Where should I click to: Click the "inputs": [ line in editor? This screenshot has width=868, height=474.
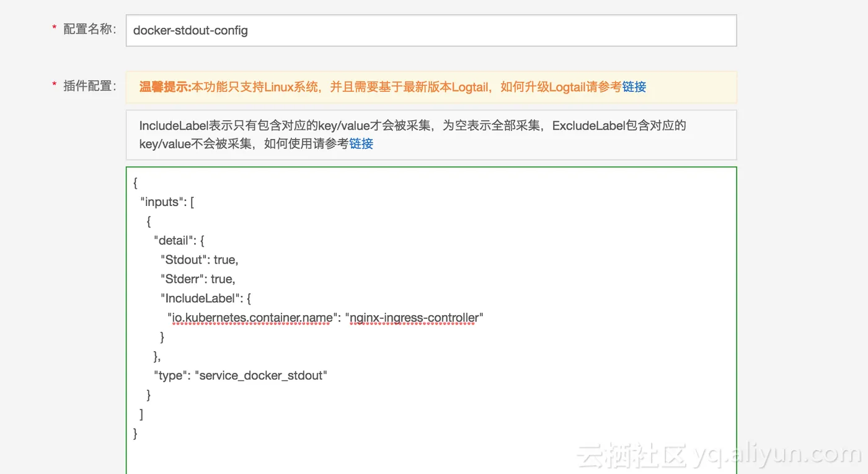(167, 202)
